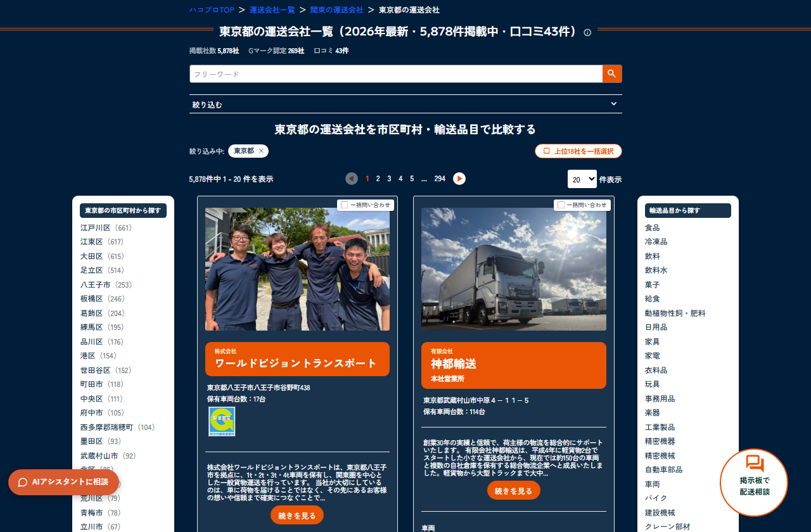
Task: Click the Gマーク safety badge on ワールドビジョントランスポート
Action: (x=222, y=422)
